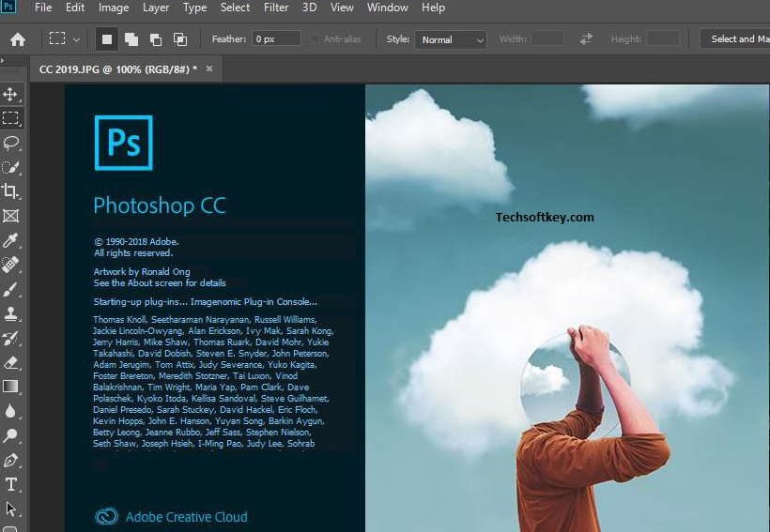This screenshot has width=770, height=532.
Task: Select the History Brush tool
Action: [10, 338]
